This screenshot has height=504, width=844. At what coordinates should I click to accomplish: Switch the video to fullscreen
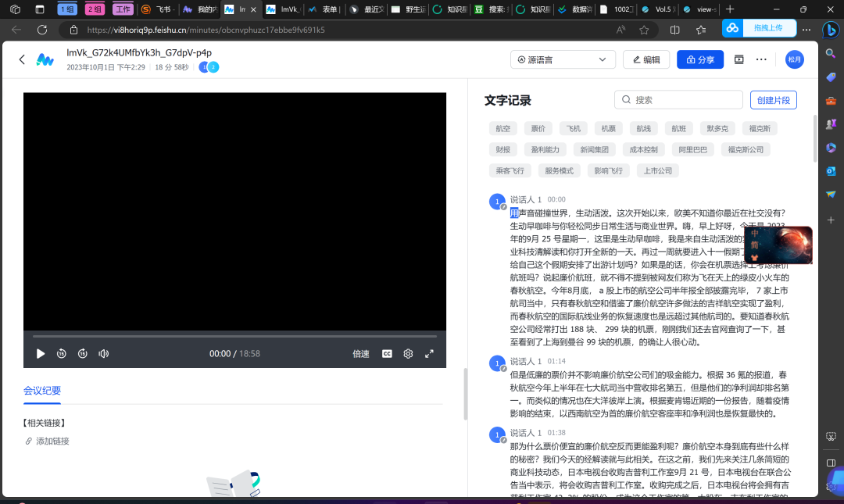[429, 354]
